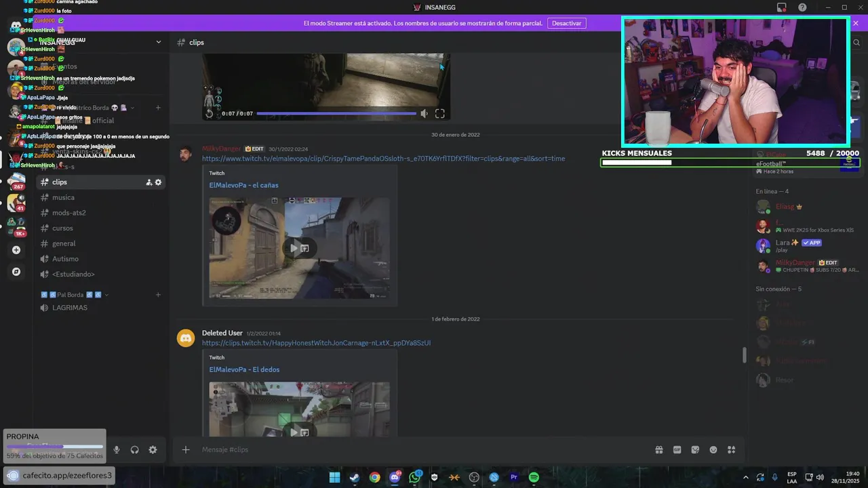The height and width of the screenshot is (488, 868).
Task: Click the top video progress bar
Action: [x=336, y=114]
